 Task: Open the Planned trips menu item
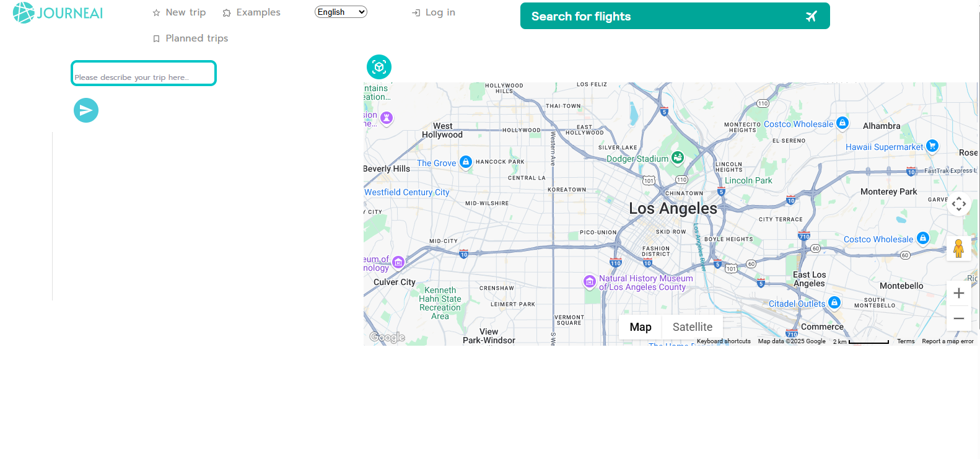191,38
